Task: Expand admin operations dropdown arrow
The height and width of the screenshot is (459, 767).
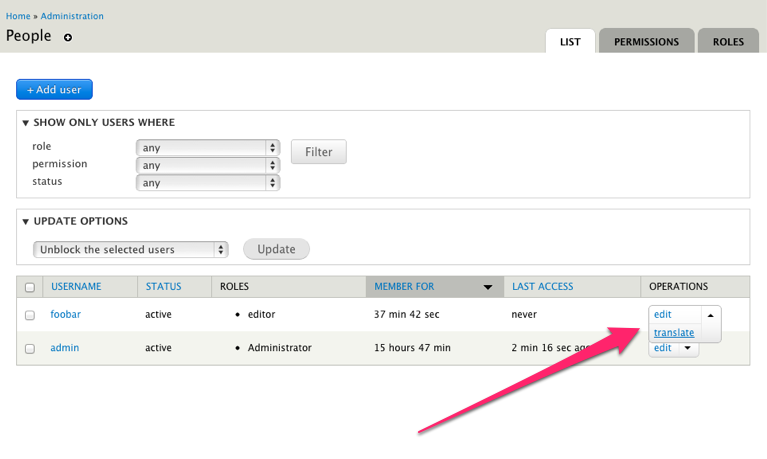Action: 688,348
